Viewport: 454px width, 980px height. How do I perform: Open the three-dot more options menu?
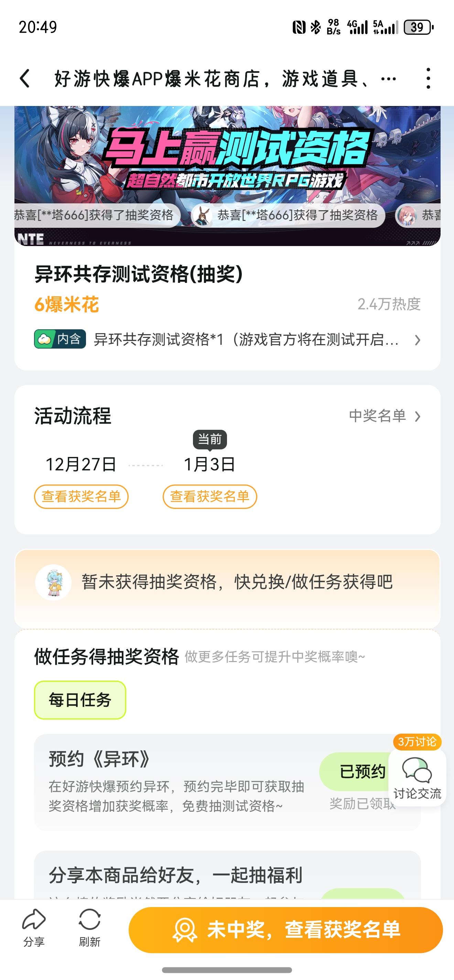click(428, 79)
